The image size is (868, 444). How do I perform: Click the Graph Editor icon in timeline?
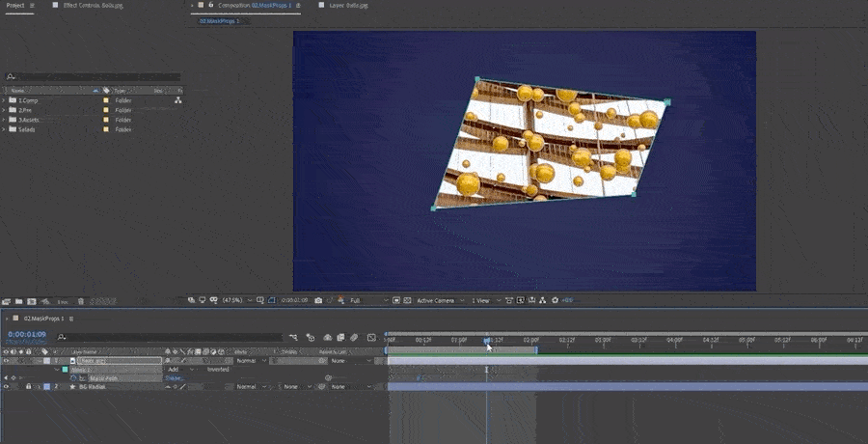pyautogui.click(x=372, y=338)
